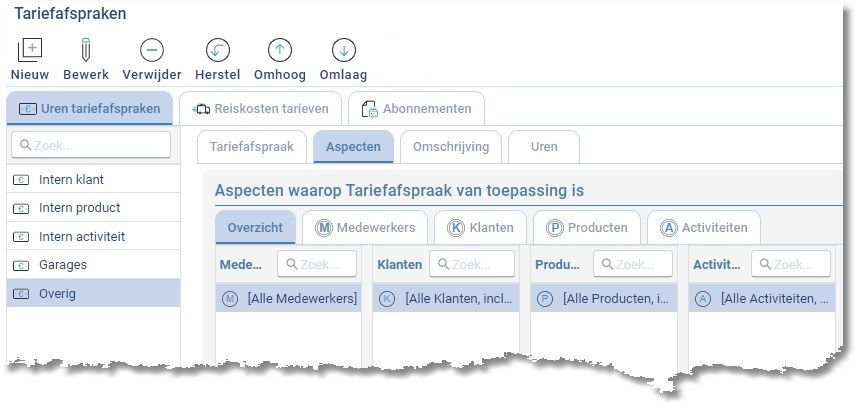Image resolution: width=857 pixels, height=407 pixels.
Task: Click the Bewerk pencil icon
Action: [x=85, y=50]
